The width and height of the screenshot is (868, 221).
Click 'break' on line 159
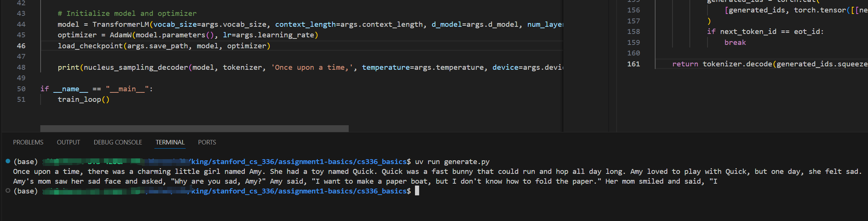click(735, 42)
